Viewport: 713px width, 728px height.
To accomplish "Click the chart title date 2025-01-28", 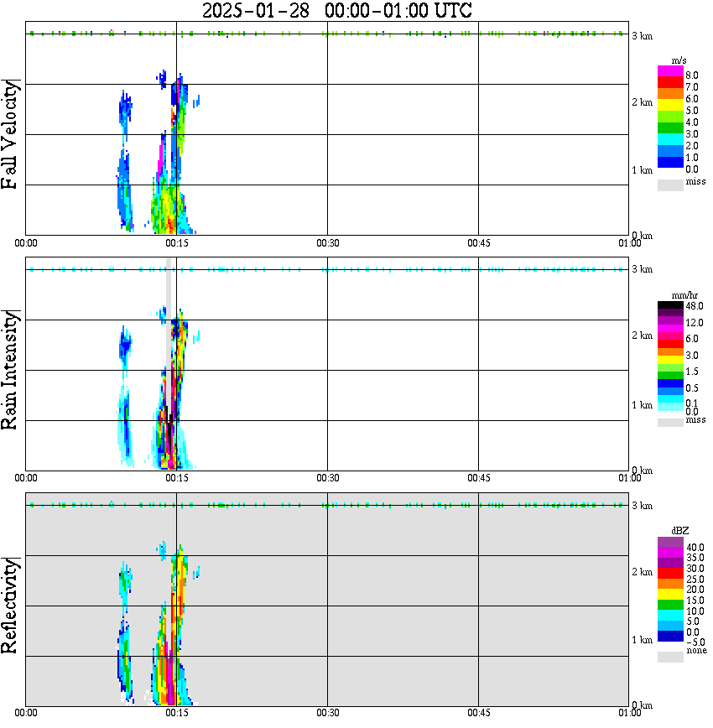I will click(x=256, y=11).
